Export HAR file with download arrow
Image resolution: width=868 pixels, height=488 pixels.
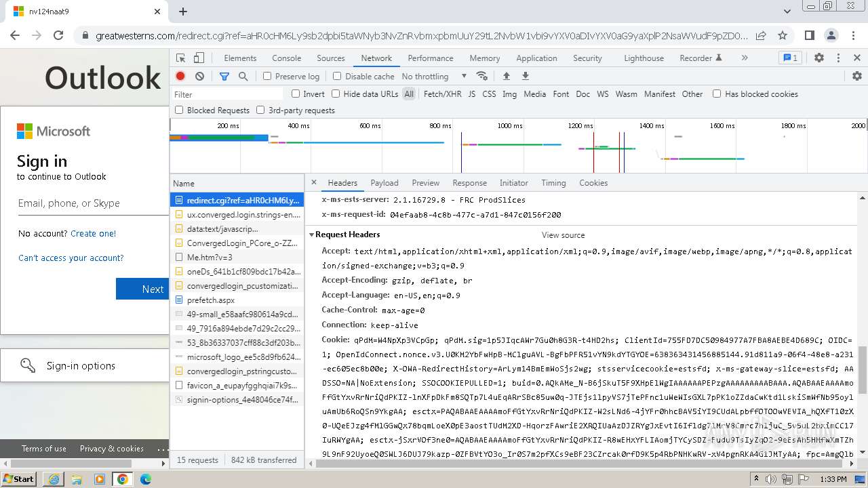[x=525, y=77]
